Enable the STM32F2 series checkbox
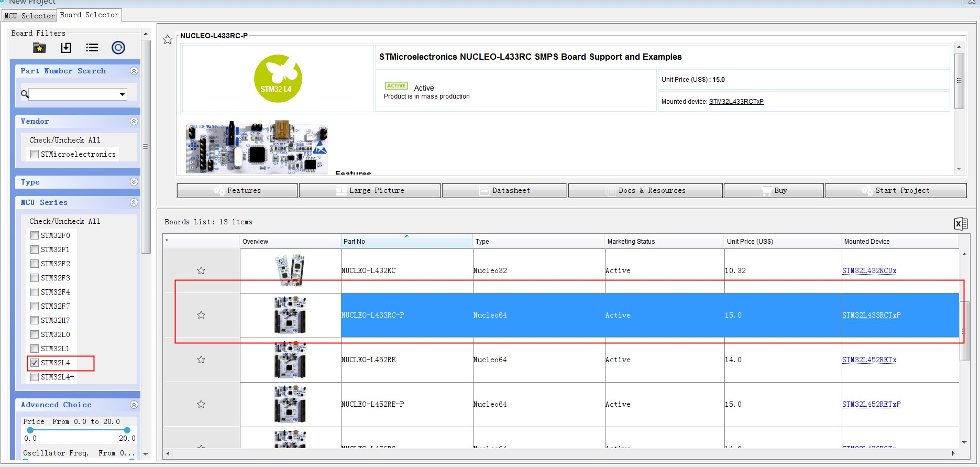The width and height of the screenshot is (980, 467). click(35, 264)
